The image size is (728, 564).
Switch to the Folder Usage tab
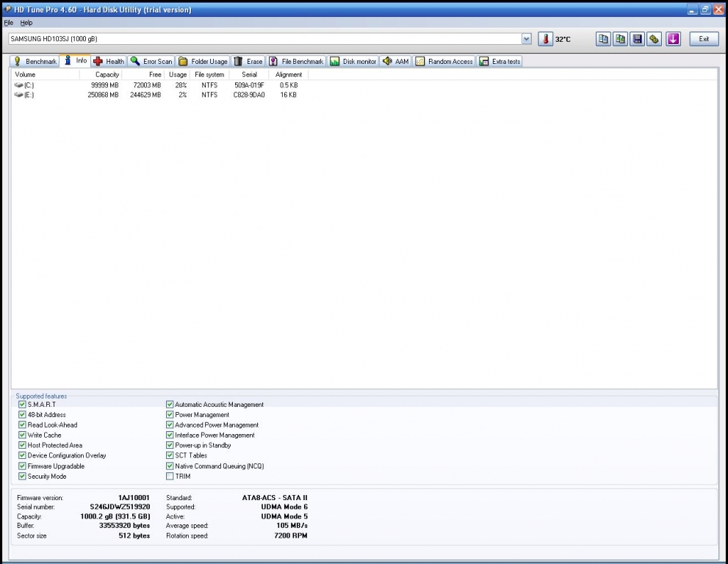coord(203,61)
